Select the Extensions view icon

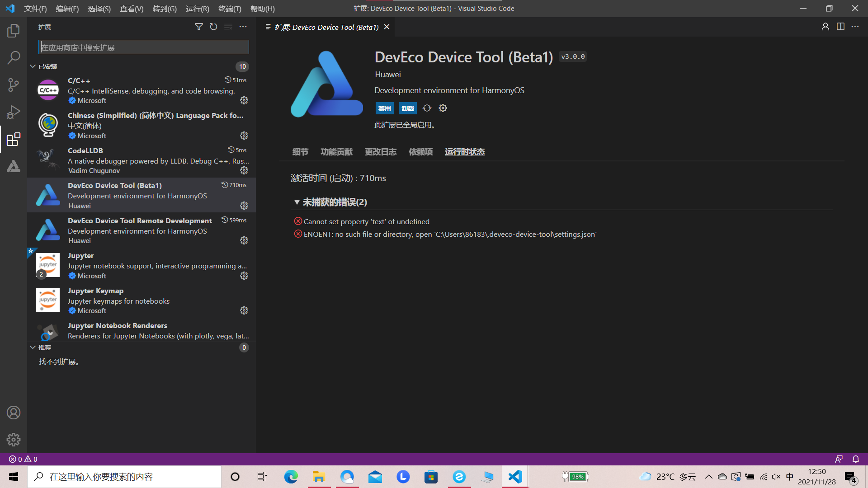pos(14,139)
